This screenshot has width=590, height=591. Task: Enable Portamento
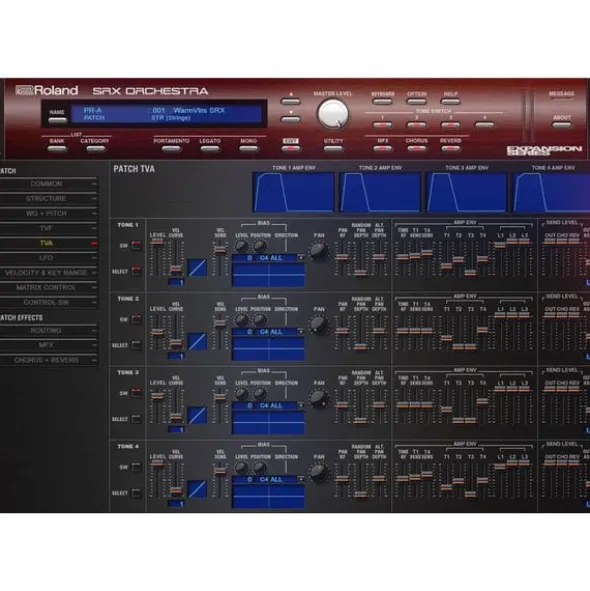[171, 149]
